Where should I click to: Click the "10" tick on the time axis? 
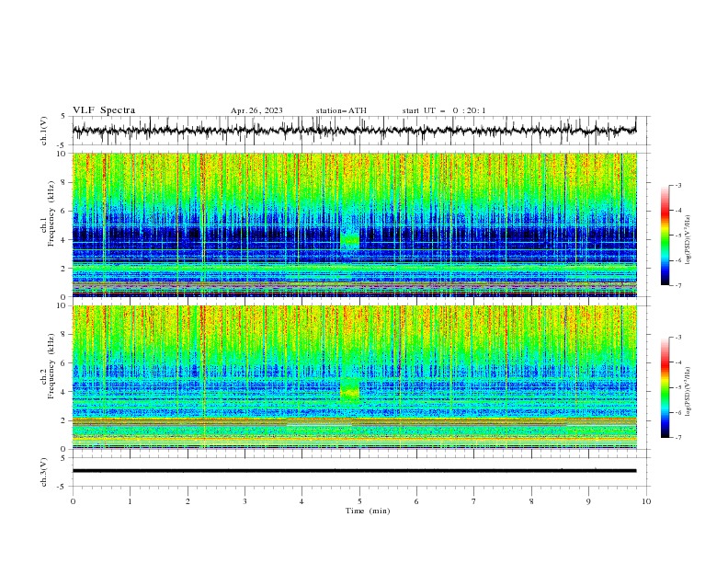(x=646, y=501)
